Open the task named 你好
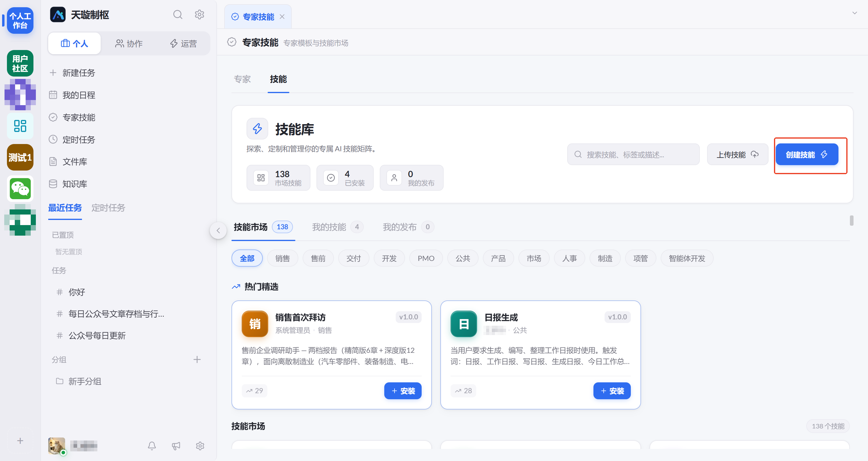The height and width of the screenshot is (461, 868). 129,292
